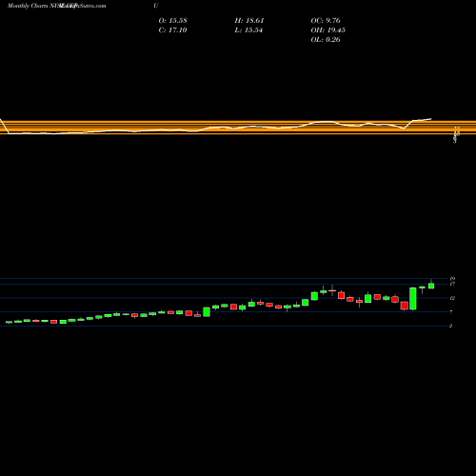Click the right end of white indicator line
Screen dimensions: 476x476
tap(431, 119)
